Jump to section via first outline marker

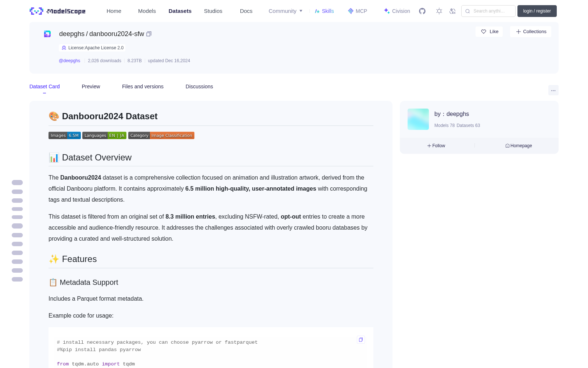[x=17, y=183]
